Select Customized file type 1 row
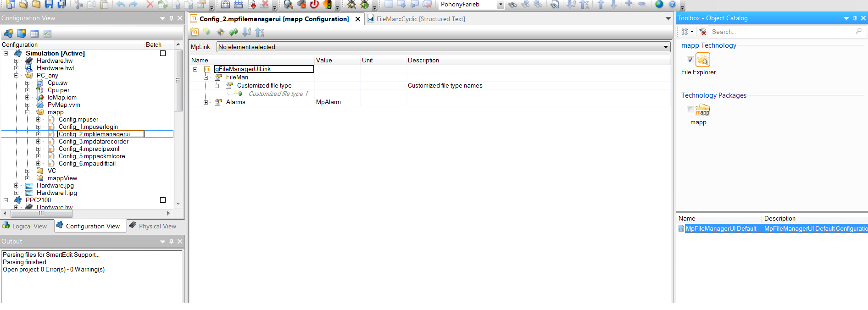The image size is (868, 310). (278, 94)
